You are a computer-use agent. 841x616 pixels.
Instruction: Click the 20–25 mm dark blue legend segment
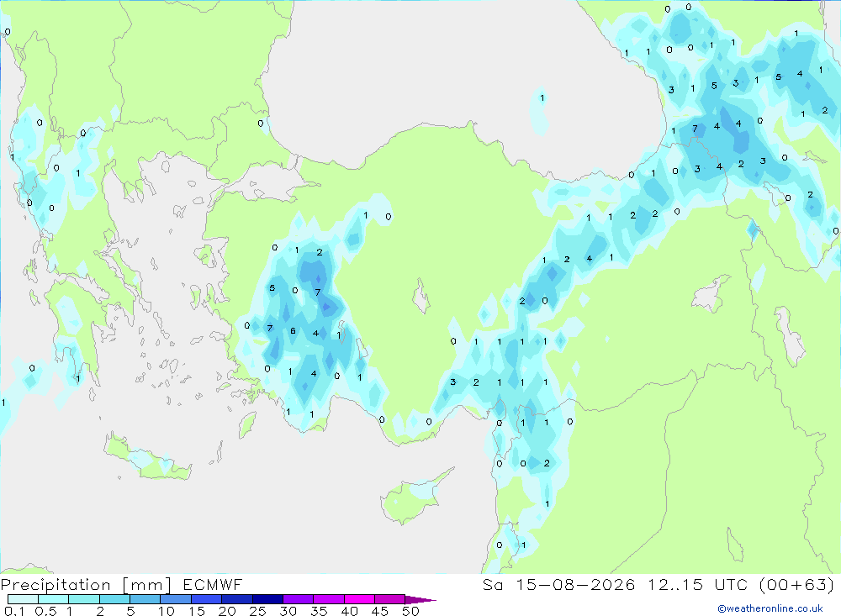236,599
